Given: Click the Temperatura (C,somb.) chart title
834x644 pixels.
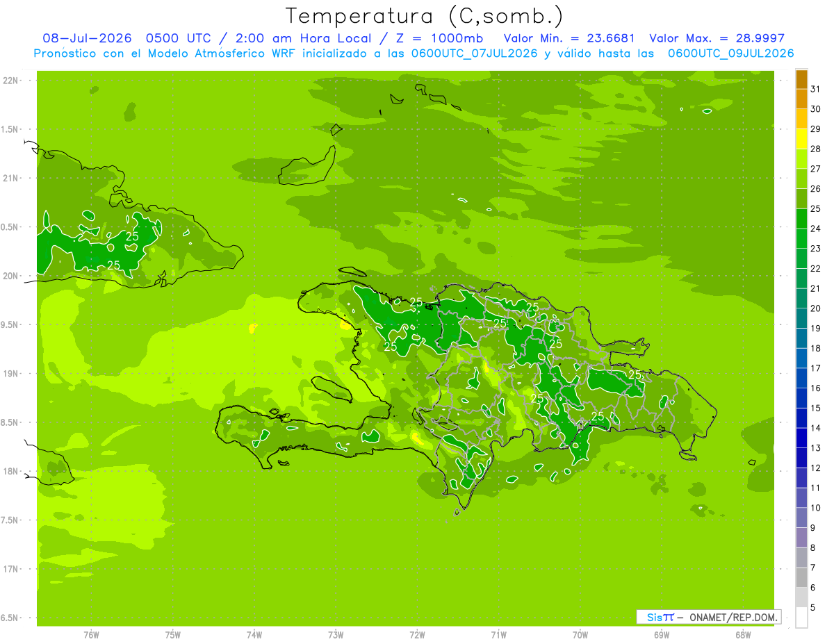Looking at the screenshot, I should coord(425,16).
